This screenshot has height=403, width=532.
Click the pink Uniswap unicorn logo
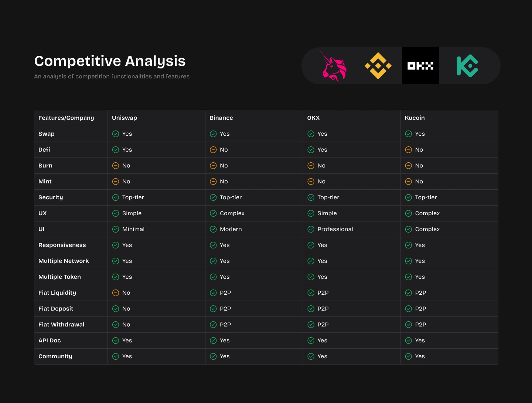click(x=334, y=66)
